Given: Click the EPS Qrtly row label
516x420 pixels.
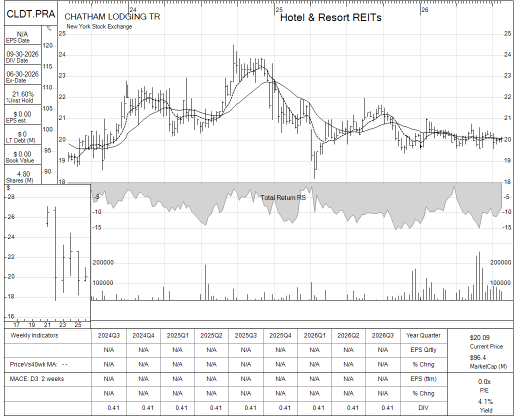Looking at the screenshot, I should point(423,350).
